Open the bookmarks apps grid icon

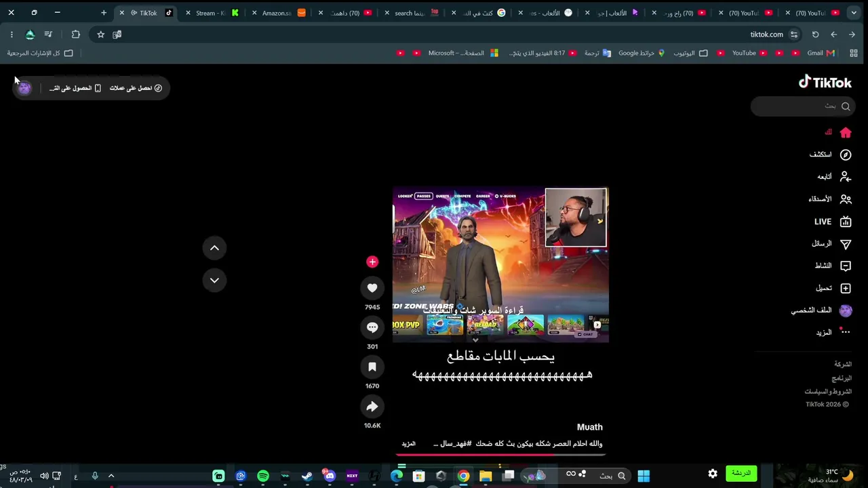point(853,53)
